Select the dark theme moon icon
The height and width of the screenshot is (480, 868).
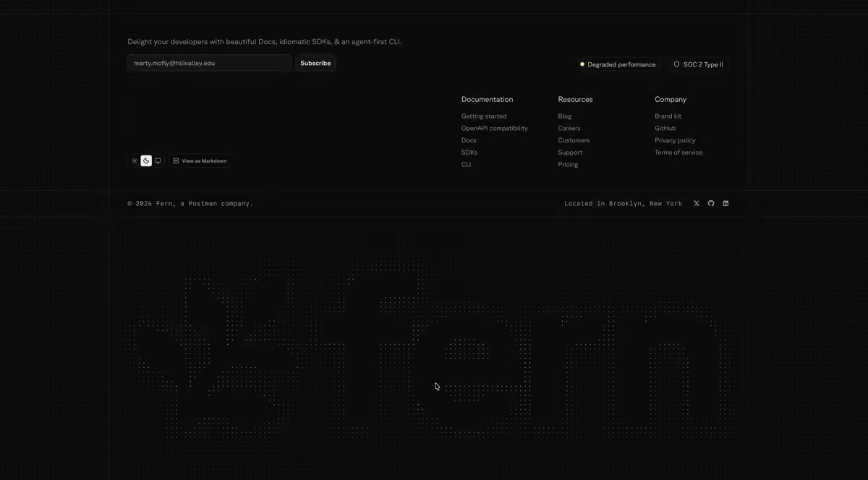146,161
